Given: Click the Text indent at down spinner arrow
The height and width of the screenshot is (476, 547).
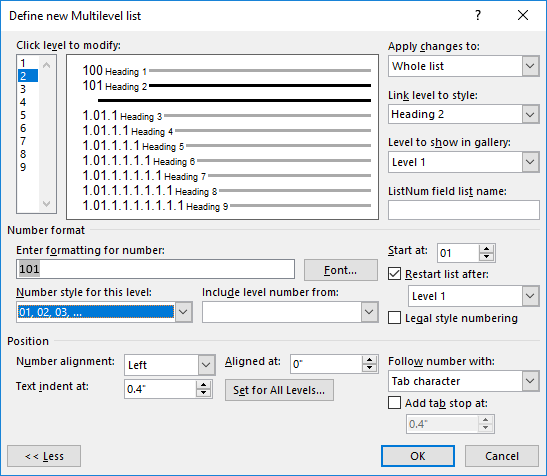Looking at the screenshot, I should (203, 393).
